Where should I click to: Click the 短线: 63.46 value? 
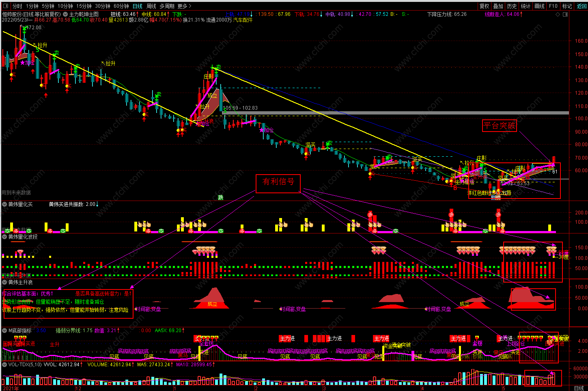(125, 14)
